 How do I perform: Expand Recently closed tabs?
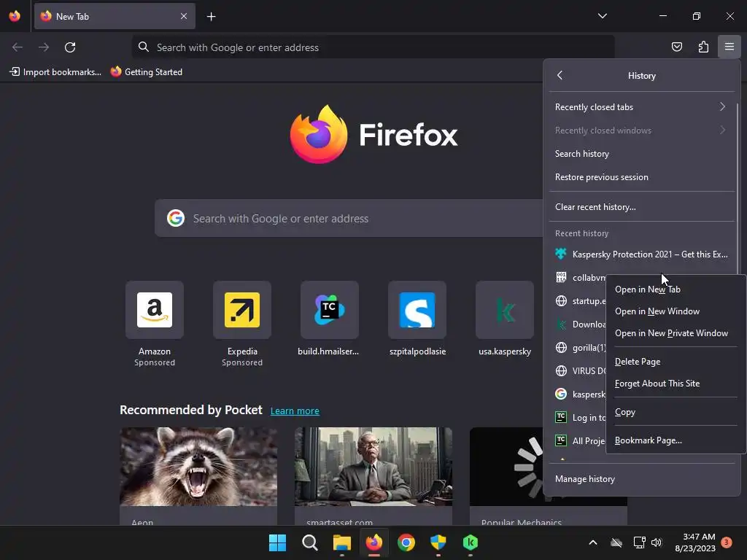click(x=641, y=107)
